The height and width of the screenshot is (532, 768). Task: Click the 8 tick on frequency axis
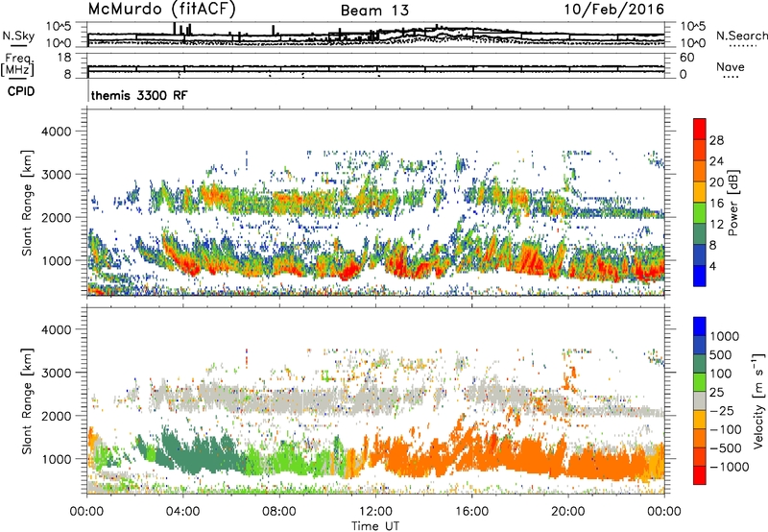[67, 74]
